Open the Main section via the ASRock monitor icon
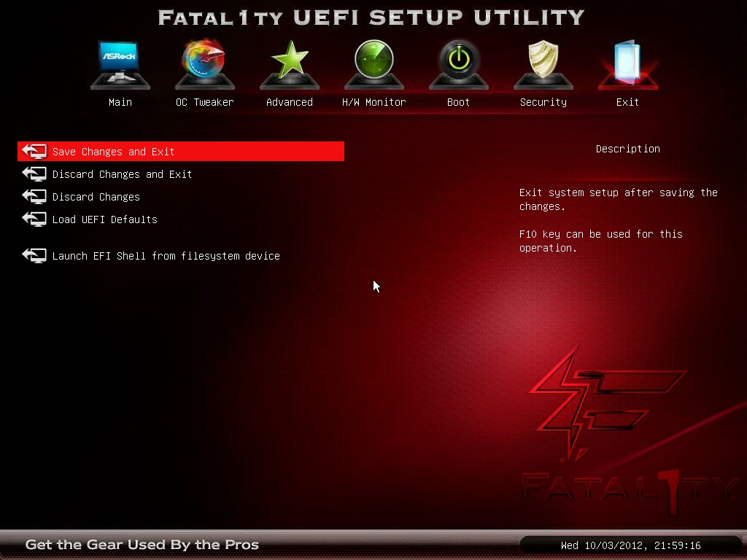747x560 pixels. click(120, 65)
